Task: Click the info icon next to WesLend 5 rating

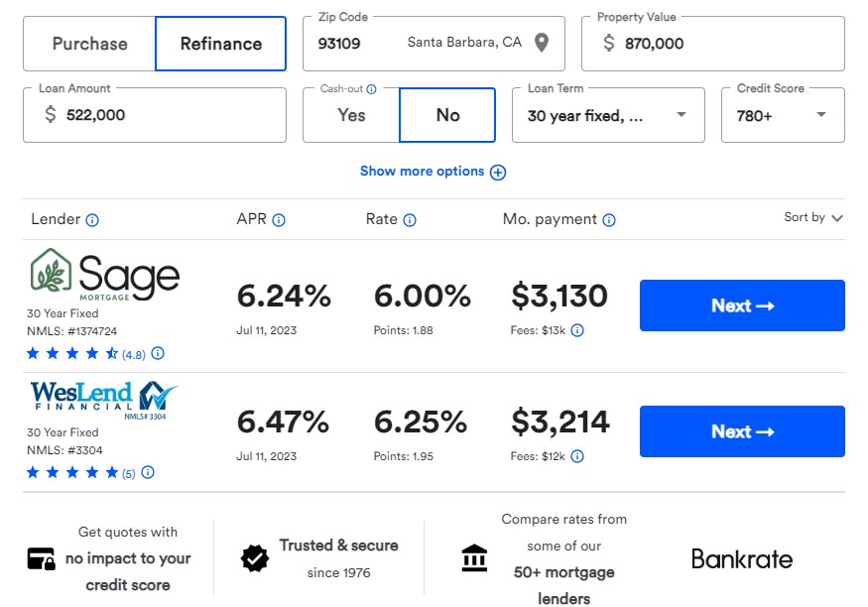Action: pos(148,472)
